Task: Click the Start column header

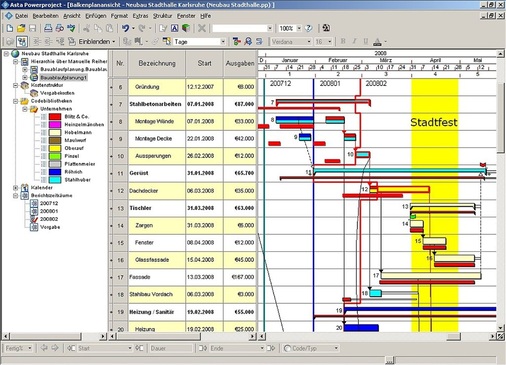Action: (204, 63)
